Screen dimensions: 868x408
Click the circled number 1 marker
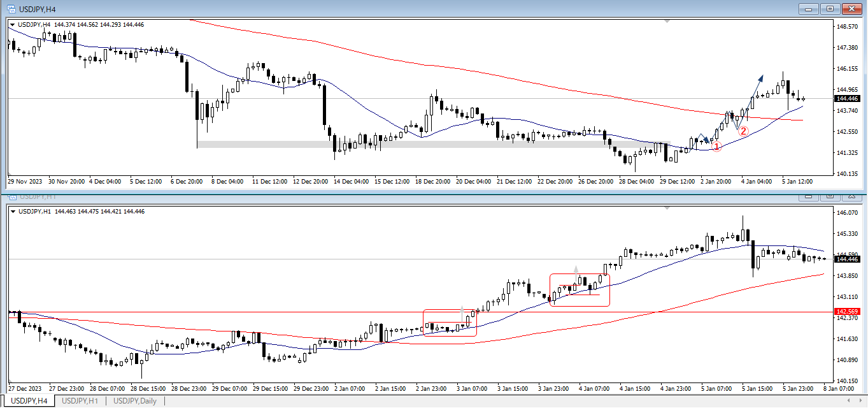pyautogui.click(x=716, y=147)
